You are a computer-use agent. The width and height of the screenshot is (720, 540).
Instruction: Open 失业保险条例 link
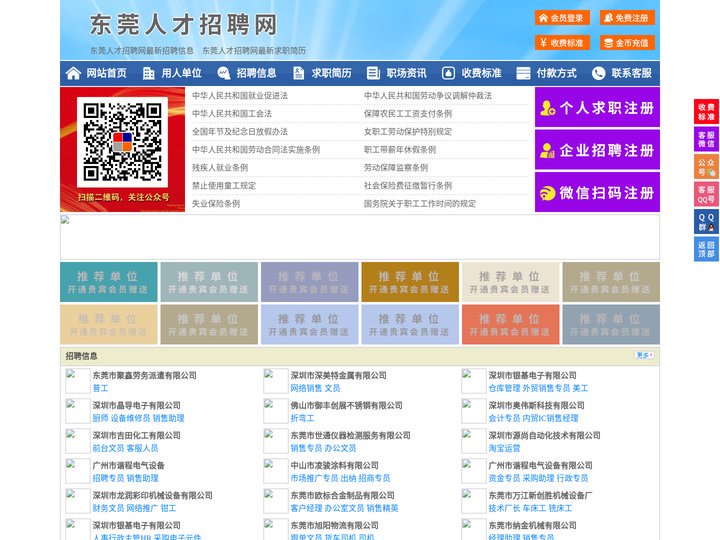point(216,203)
